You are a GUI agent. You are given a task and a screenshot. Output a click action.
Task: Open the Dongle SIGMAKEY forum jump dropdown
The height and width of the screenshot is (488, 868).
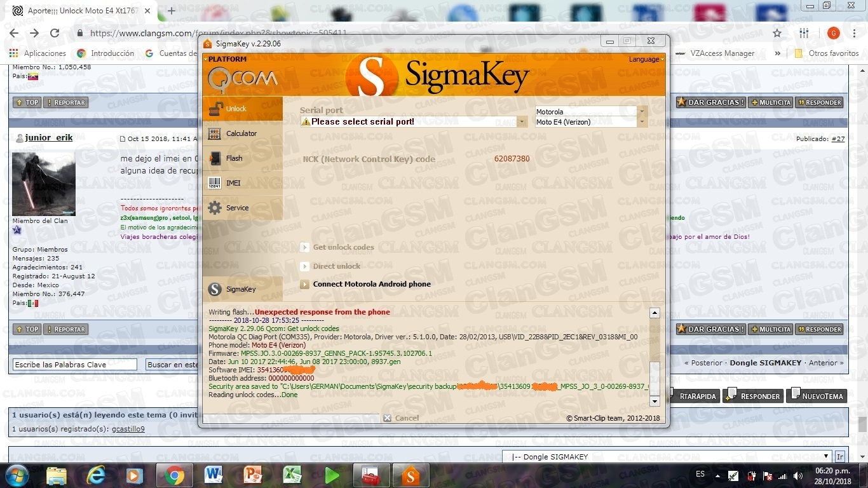click(667, 456)
